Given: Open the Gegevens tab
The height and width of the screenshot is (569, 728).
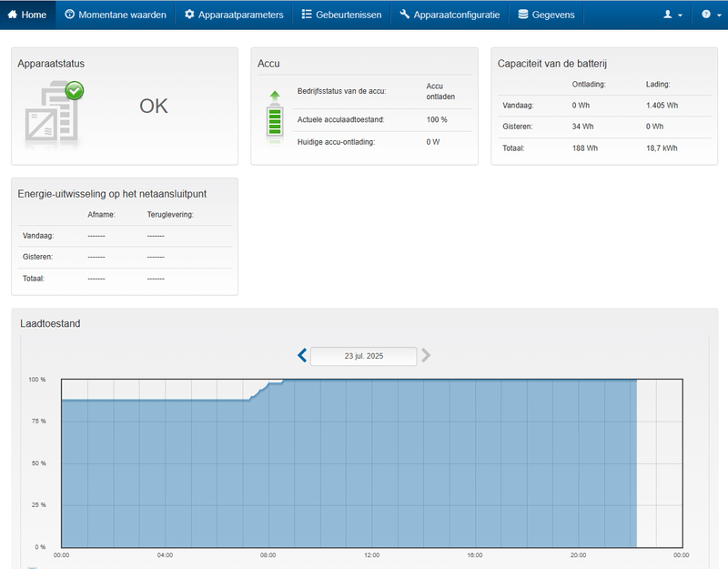Looking at the screenshot, I should [546, 15].
